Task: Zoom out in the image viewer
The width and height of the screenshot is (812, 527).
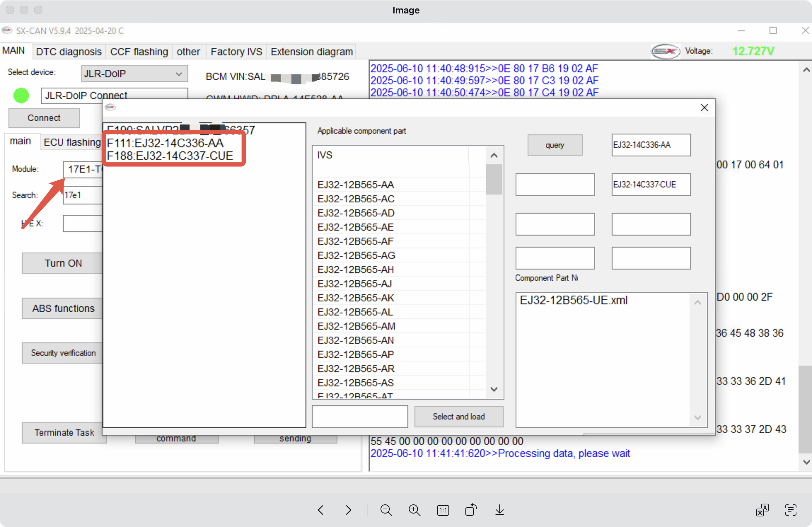Action: pyautogui.click(x=386, y=510)
